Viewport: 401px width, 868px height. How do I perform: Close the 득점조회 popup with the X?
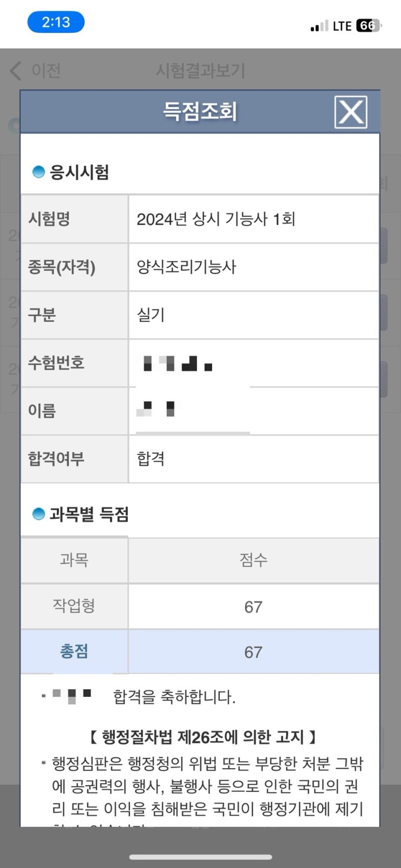coord(351,112)
